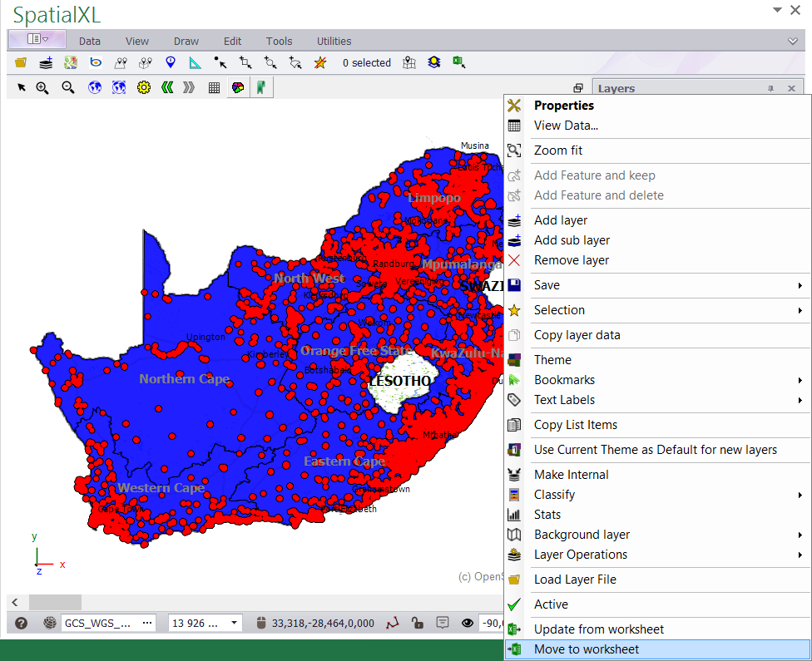Open the Utilities menu
Viewport: 812px width, 661px height.
coord(334,41)
